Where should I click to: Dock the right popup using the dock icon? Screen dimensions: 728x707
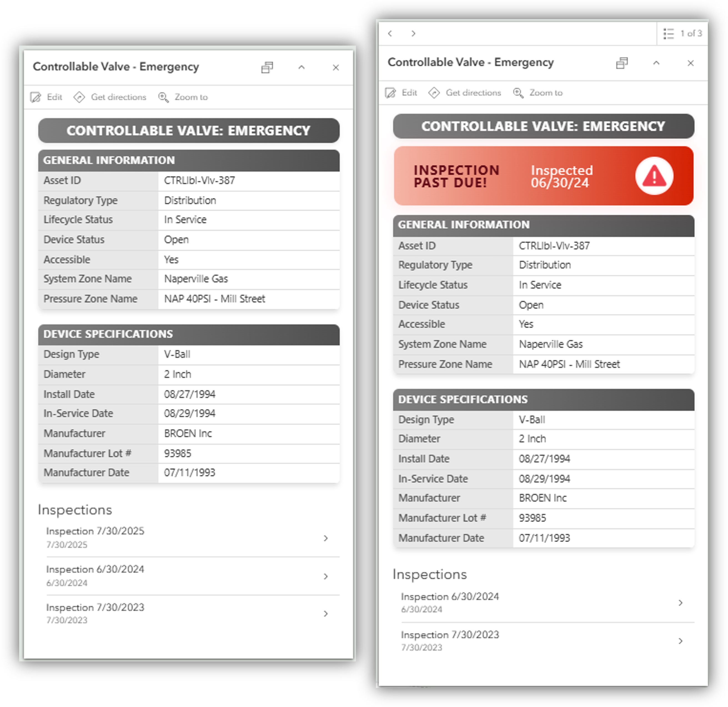pyautogui.click(x=622, y=63)
